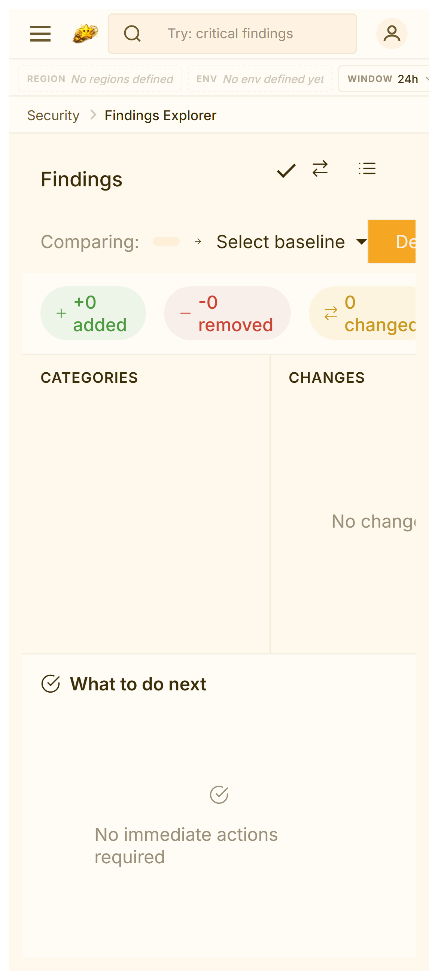Open the user account avatar
Screen dimensions: 438x980
point(391,33)
